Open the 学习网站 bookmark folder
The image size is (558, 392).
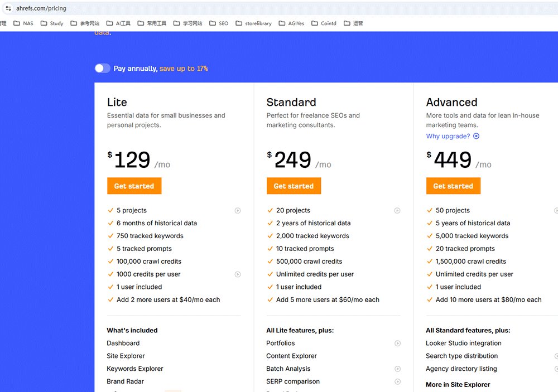(188, 23)
